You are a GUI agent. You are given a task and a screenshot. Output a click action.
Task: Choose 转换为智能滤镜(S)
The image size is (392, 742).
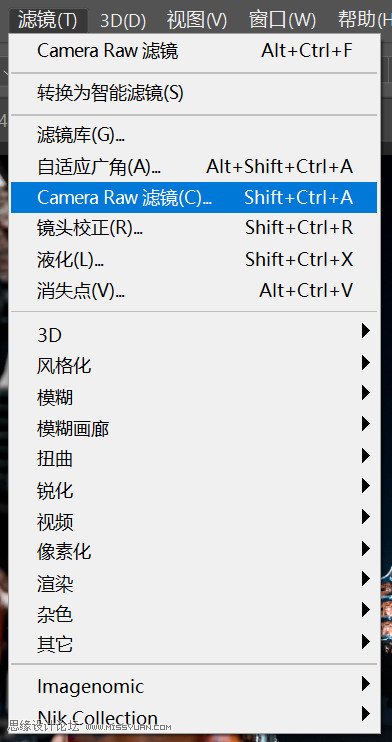tap(194, 94)
